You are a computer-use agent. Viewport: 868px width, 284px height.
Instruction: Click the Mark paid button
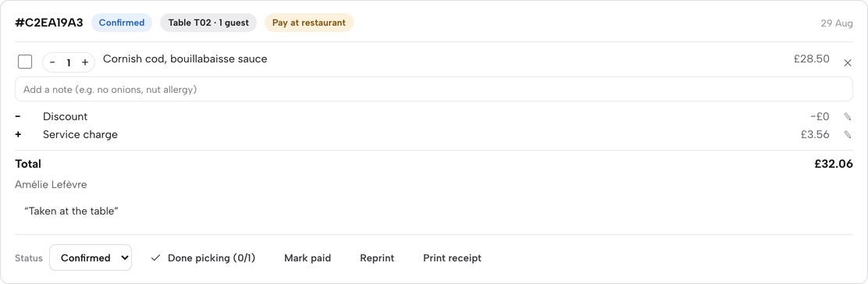pyautogui.click(x=308, y=258)
